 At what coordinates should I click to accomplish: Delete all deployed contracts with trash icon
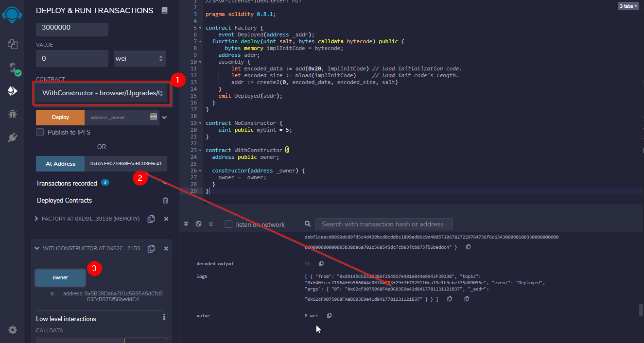coord(166,200)
